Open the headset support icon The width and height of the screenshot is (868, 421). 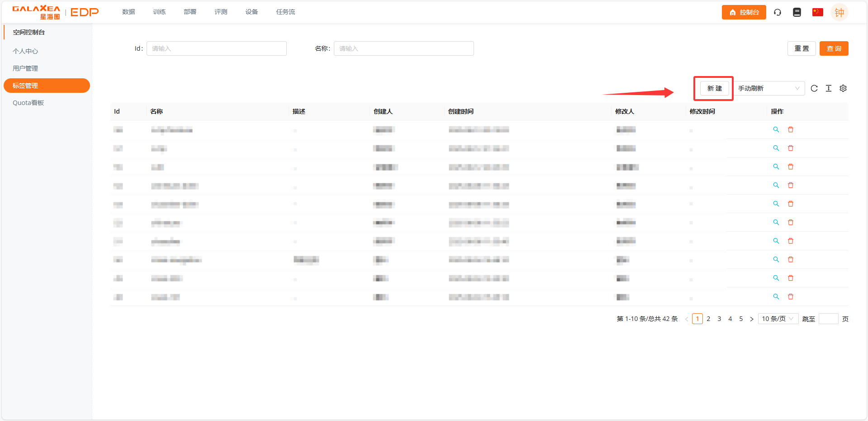tap(778, 12)
